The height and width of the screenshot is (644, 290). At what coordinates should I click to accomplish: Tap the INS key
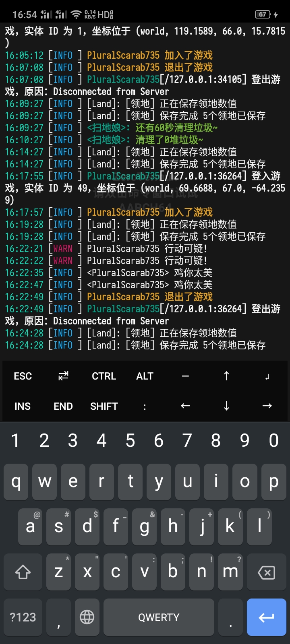click(23, 406)
